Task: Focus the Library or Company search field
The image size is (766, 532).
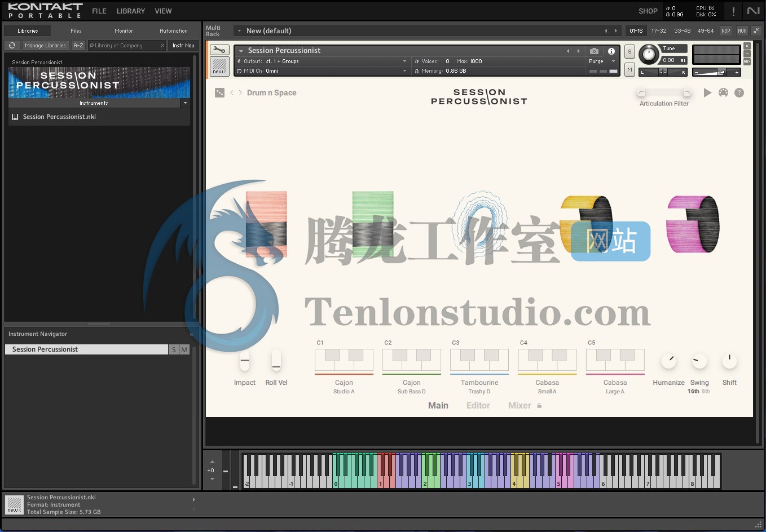Action: 127,45
